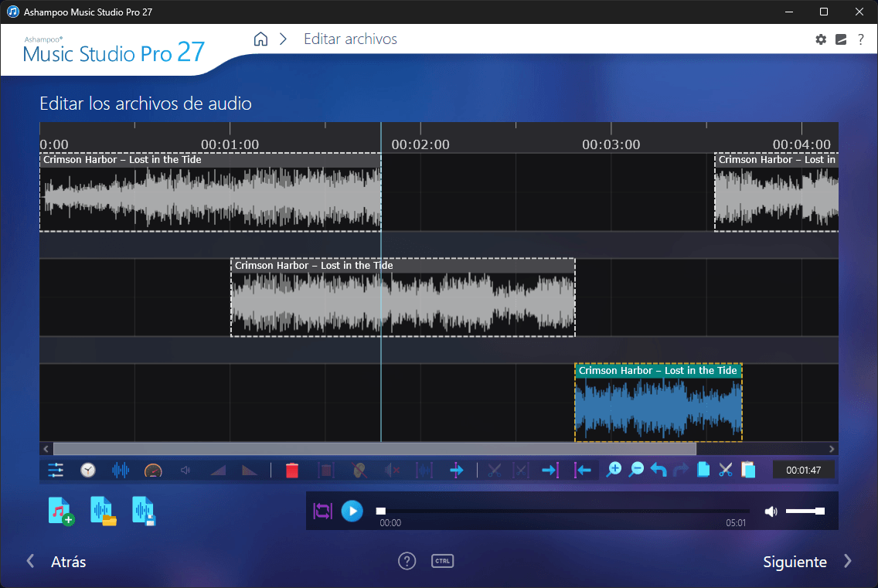878x588 pixels.
Task: Add a music file with the plus icon
Action: tap(60, 511)
